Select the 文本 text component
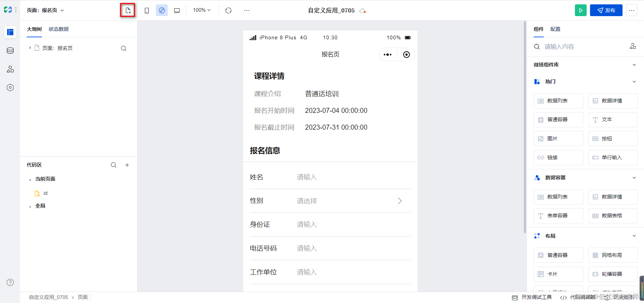 coord(613,120)
